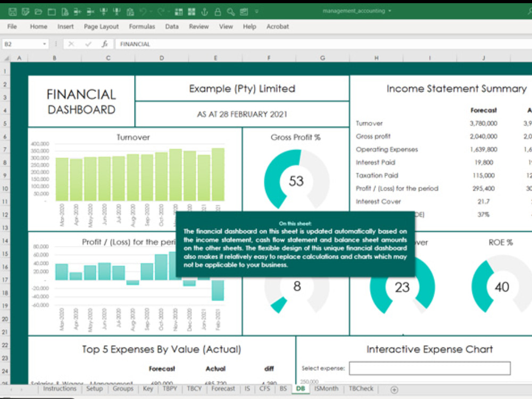
Task: Click the New Sheet plus button
Action: pos(394,390)
